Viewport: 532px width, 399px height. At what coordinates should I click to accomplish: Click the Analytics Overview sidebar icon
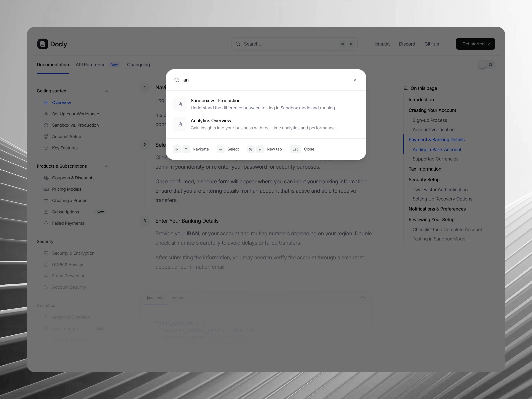pos(46,317)
